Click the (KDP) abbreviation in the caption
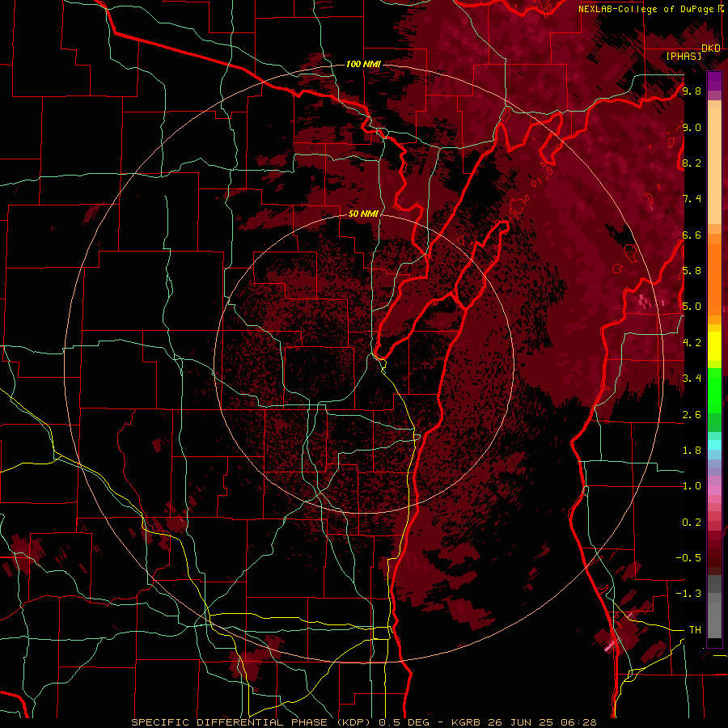 pyautogui.click(x=353, y=722)
